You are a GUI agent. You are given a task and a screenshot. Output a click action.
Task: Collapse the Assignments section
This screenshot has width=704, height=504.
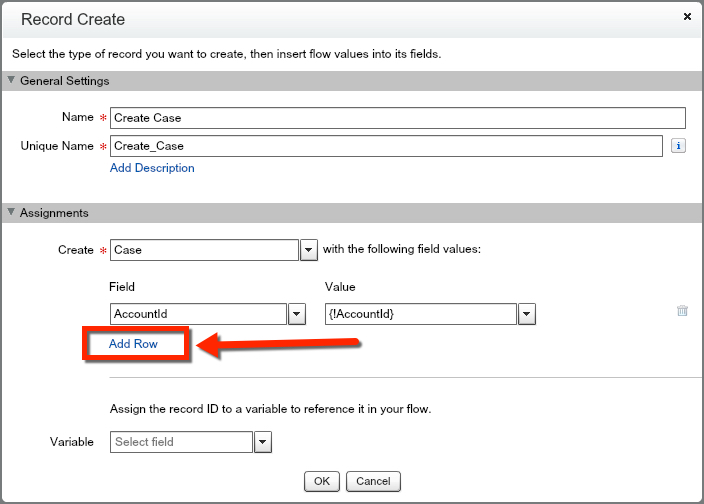[x=12, y=213]
